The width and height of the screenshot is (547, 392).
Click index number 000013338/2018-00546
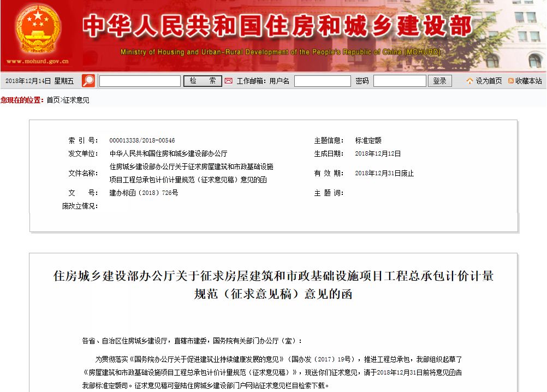(142, 140)
